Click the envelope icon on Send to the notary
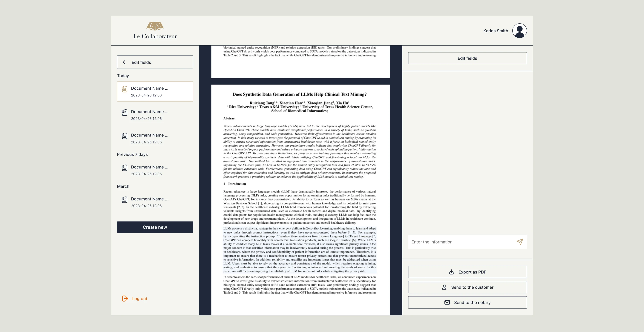 click(447, 302)
